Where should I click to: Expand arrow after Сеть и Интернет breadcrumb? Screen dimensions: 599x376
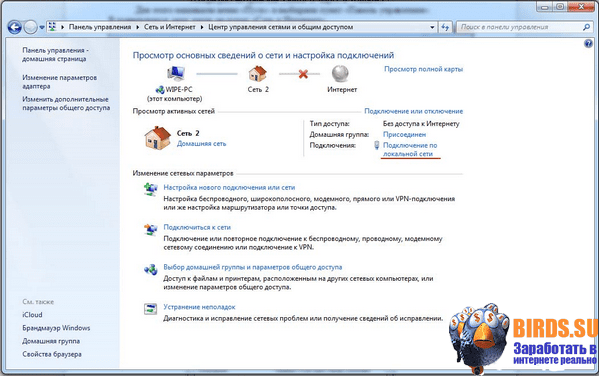coord(202,27)
